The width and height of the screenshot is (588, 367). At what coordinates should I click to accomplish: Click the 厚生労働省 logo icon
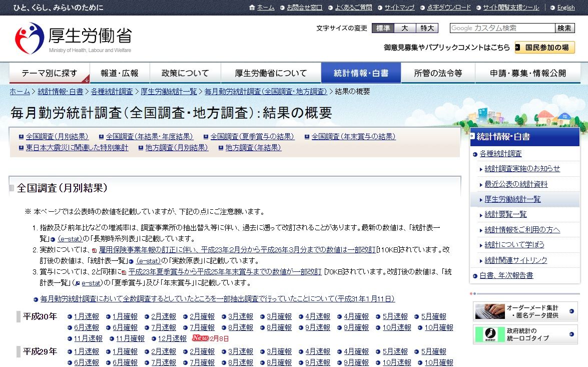tap(30, 39)
